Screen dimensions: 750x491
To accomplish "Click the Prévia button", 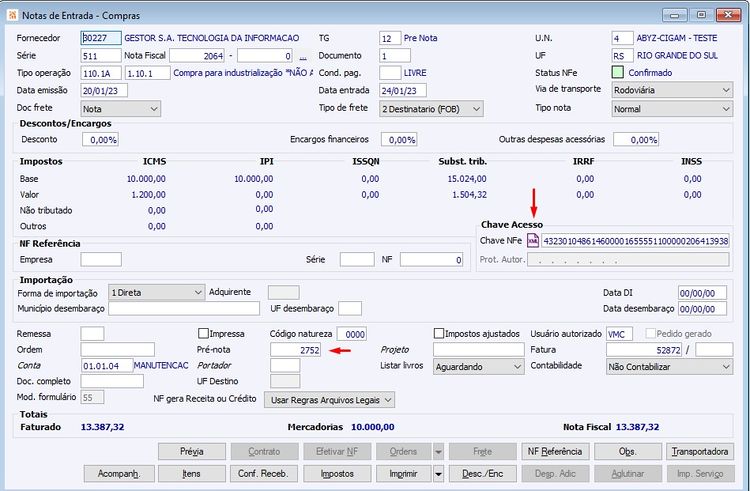I will point(192,451).
